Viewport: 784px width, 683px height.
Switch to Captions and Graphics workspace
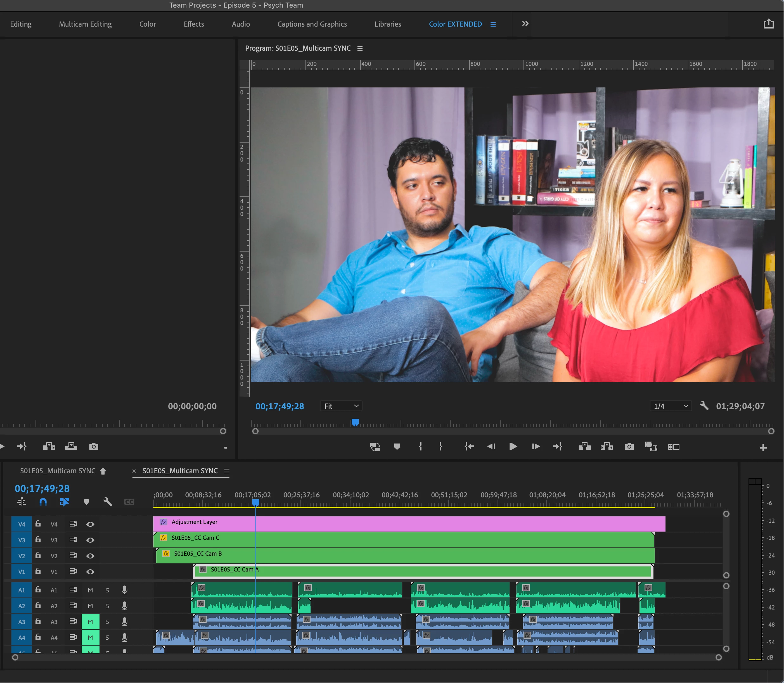pyautogui.click(x=312, y=24)
